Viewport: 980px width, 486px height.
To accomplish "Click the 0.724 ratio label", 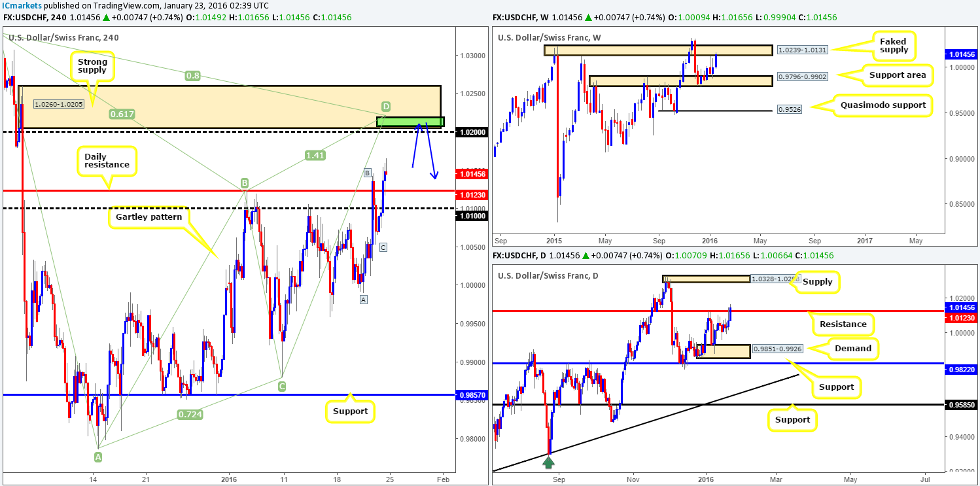I will (x=190, y=414).
